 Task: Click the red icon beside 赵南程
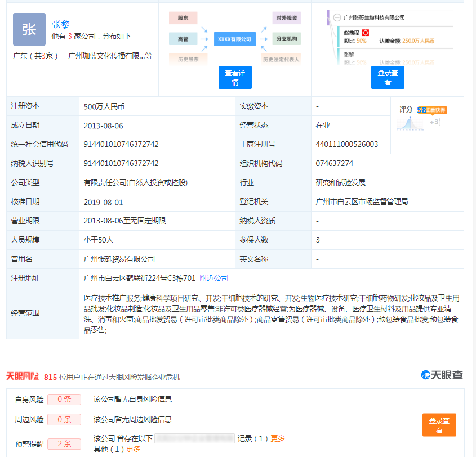pos(365,33)
